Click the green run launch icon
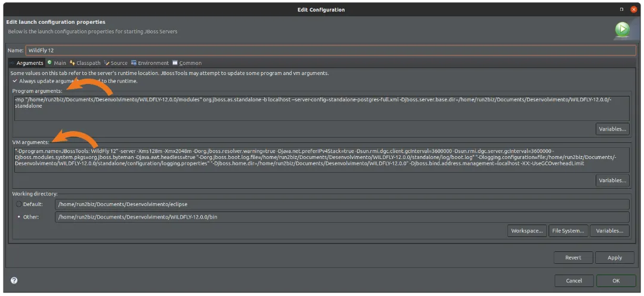The height and width of the screenshot is (296, 644). pos(622,30)
